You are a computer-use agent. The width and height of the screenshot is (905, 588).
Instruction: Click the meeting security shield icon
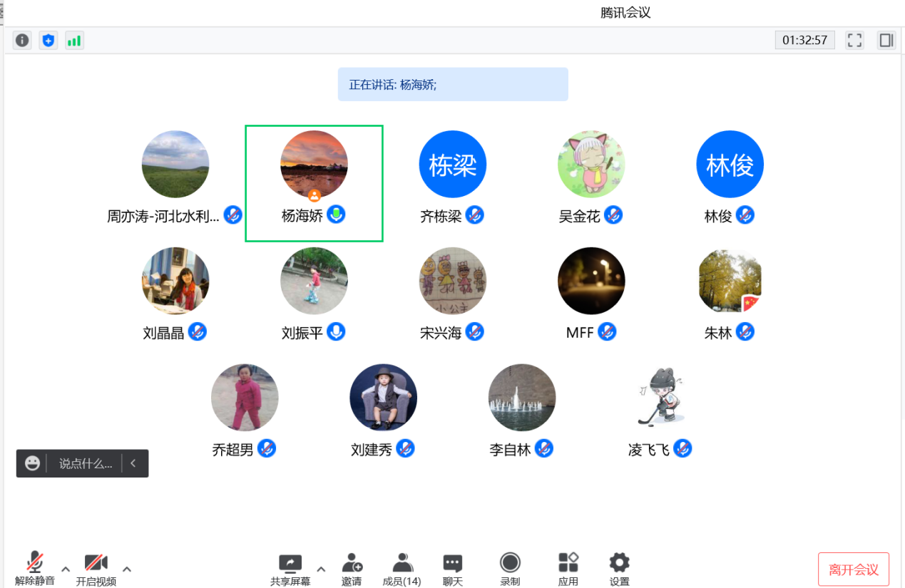click(47, 40)
